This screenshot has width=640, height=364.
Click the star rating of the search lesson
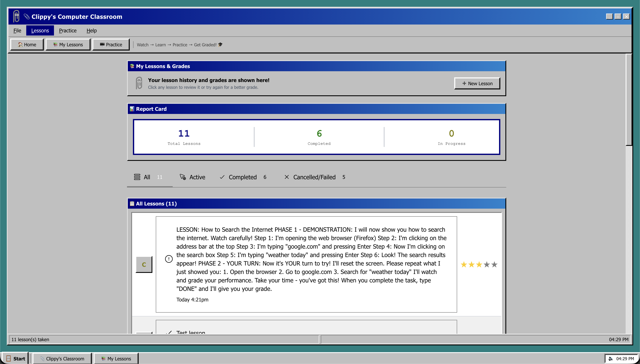pyautogui.click(x=479, y=264)
